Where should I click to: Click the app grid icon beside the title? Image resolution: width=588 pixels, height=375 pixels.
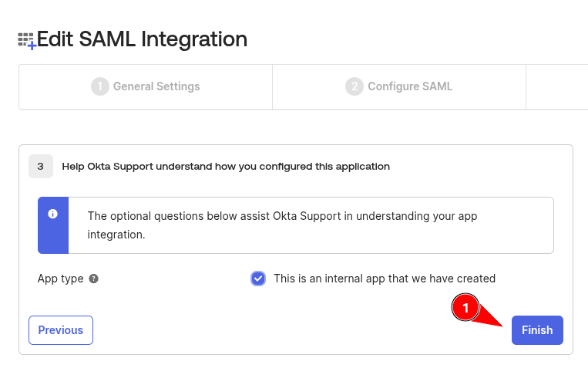point(27,41)
